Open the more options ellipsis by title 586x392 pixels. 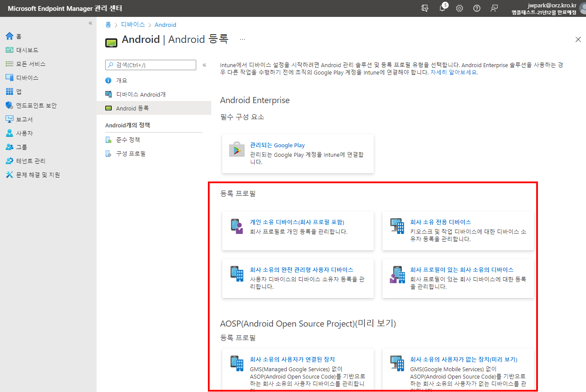(243, 39)
